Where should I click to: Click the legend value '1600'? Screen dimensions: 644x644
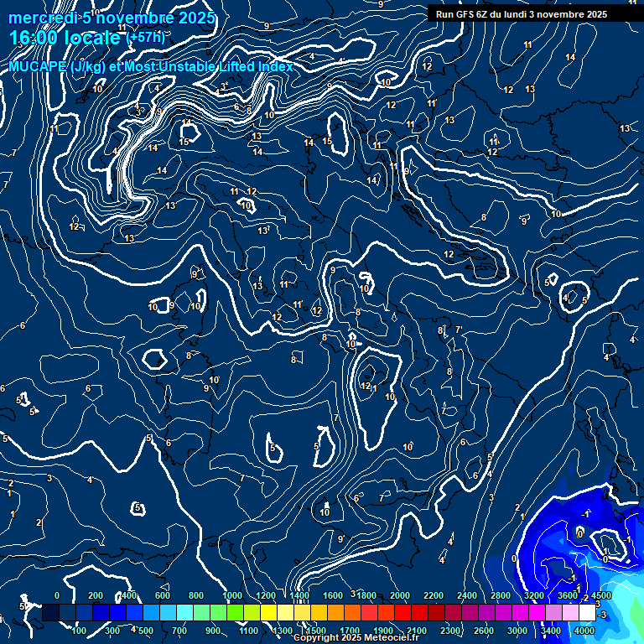(333, 595)
